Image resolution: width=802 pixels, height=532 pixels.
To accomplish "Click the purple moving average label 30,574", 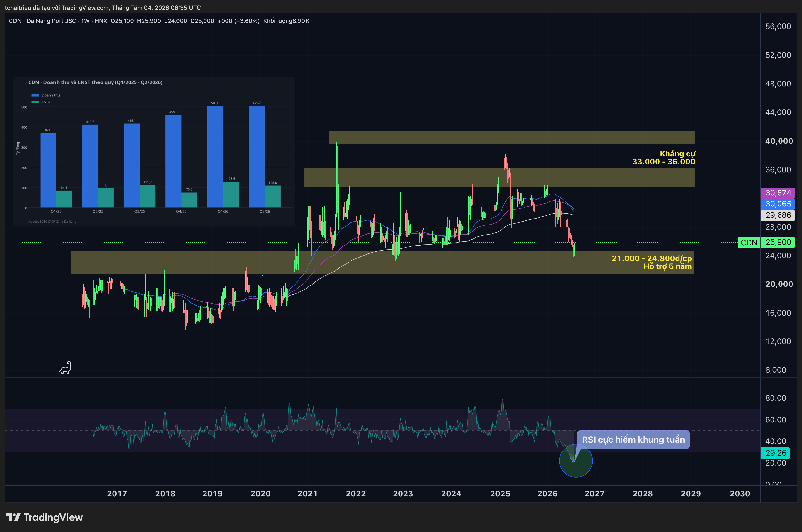I will pyautogui.click(x=778, y=193).
